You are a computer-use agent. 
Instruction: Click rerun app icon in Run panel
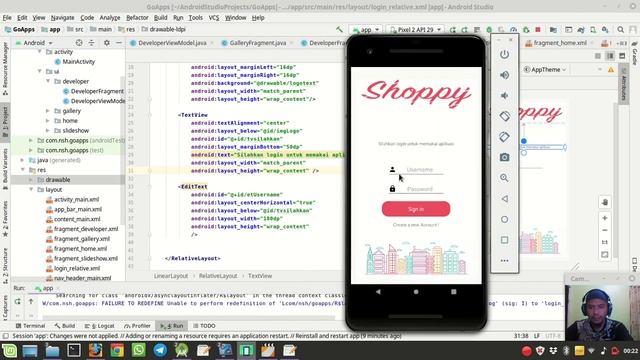coord(18,302)
